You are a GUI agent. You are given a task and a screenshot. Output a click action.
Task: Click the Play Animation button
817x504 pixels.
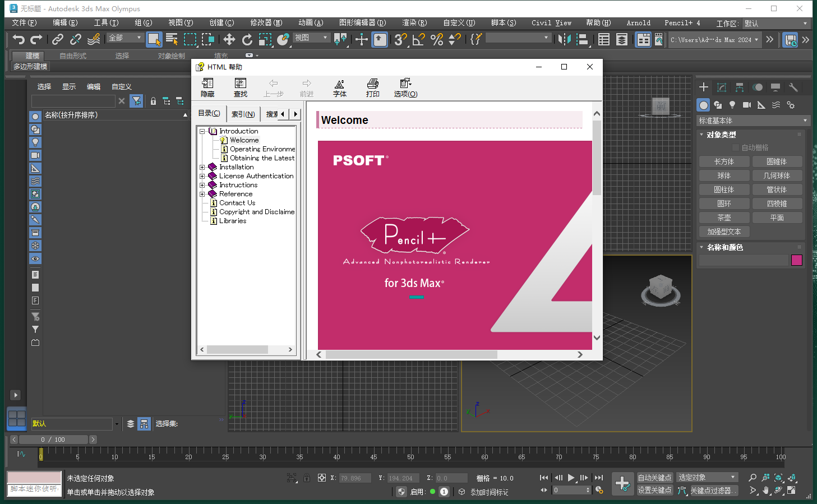click(x=571, y=478)
